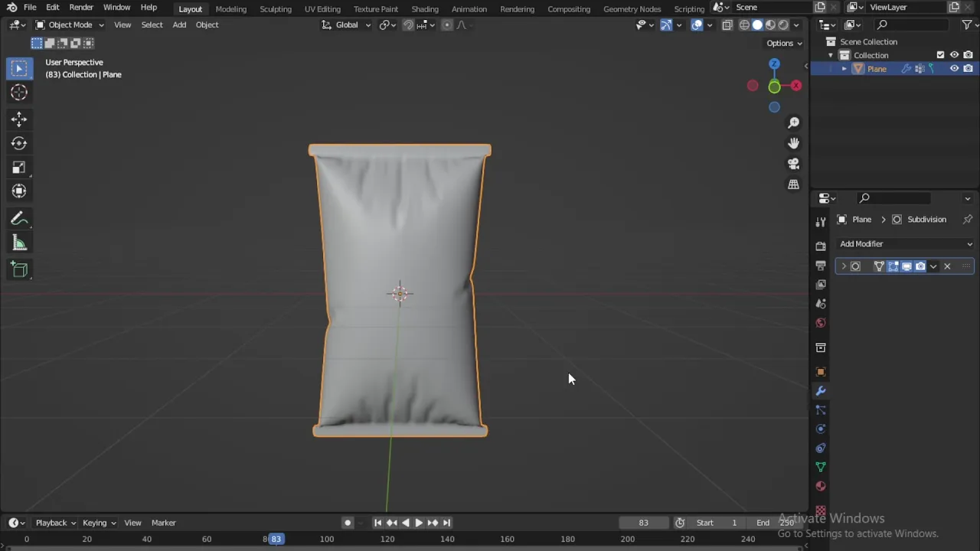Remove the Subdivision modifier with X
This screenshot has height=551, width=980.
(947, 266)
